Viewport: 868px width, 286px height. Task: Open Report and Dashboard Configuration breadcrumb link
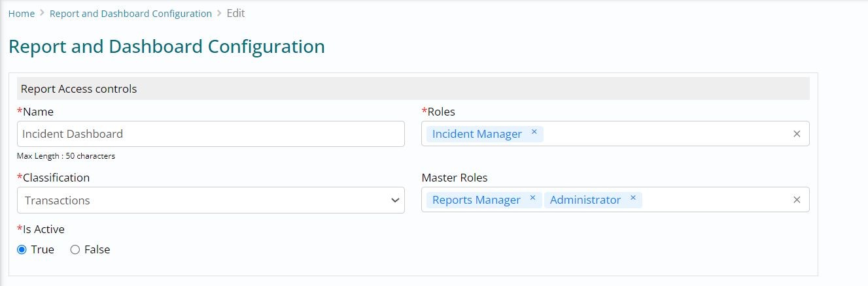pos(131,14)
